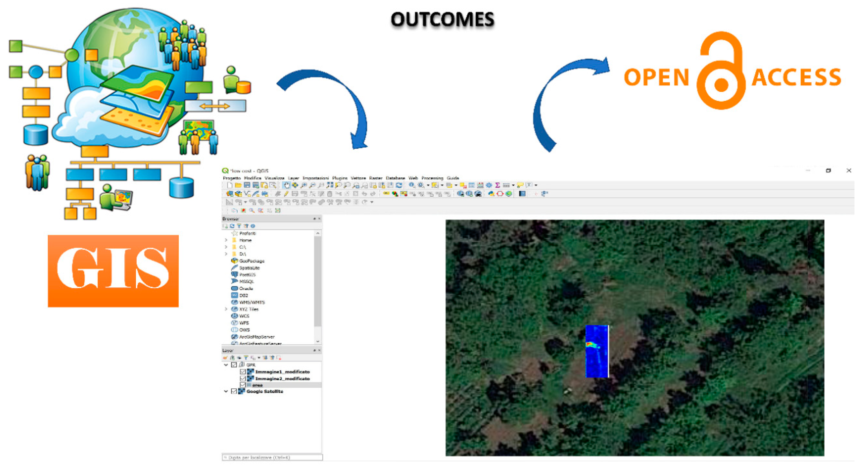Click the Save Project floppy icon

point(247,185)
